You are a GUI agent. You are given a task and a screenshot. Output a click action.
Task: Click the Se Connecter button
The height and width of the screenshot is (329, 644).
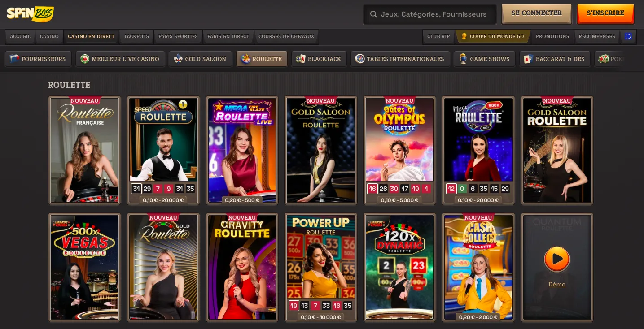pyautogui.click(x=536, y=13)
